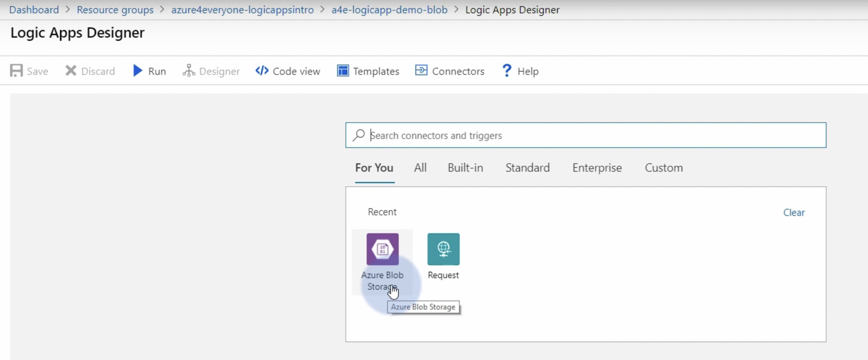The image size is (868, 360).
Task: Click the Run label in toolbar
Action: [157, 71]
